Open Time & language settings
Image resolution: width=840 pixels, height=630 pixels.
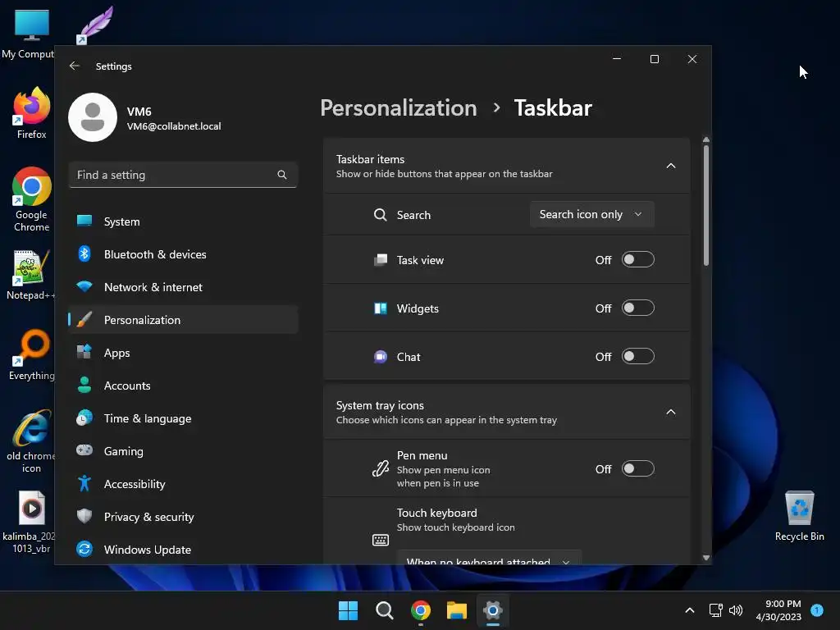click(x=183, y=418)
